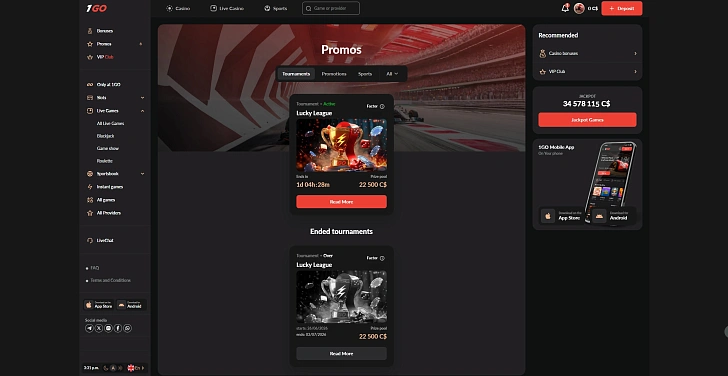Open the Casino top navigation item
The width and height of the screenshot is (728, 376).
click(178, 8)
